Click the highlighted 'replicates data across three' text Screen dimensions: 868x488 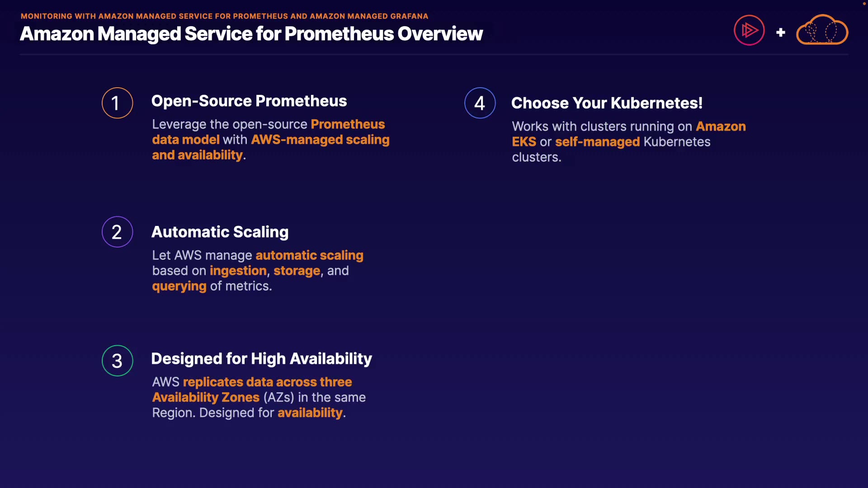267,382
